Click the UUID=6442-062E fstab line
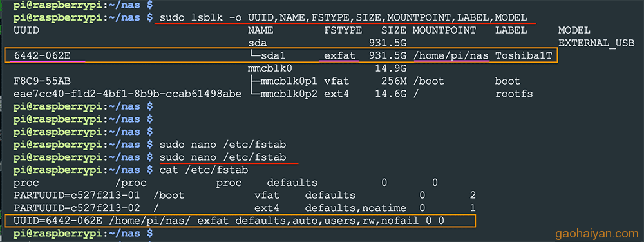This screenshot has width=644, height=242. tap(229, 221)
